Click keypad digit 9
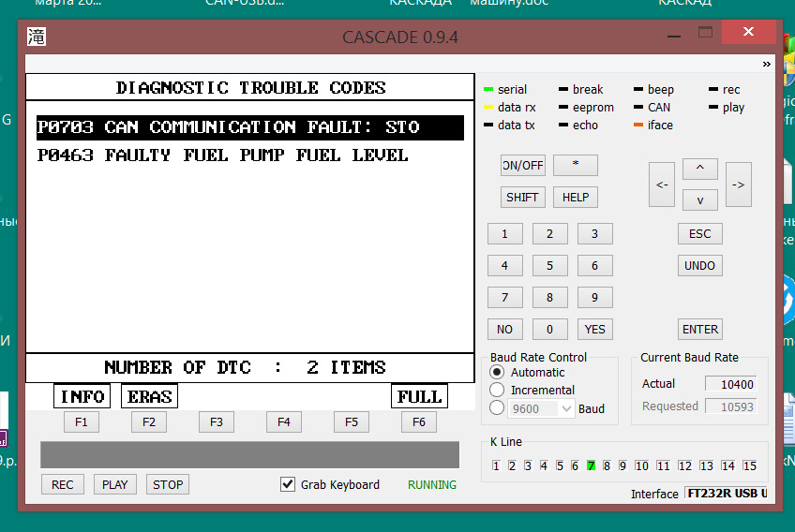The width and height of the screenshot is (795, 532). click(x=595, y=298)
